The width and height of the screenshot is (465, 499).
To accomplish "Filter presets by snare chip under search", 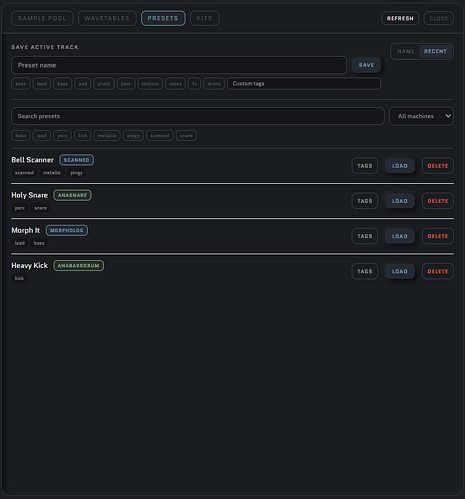I will 186,136.
